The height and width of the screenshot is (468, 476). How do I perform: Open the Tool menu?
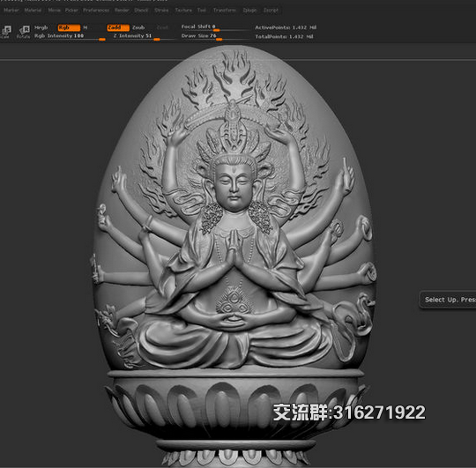(202, 10)
